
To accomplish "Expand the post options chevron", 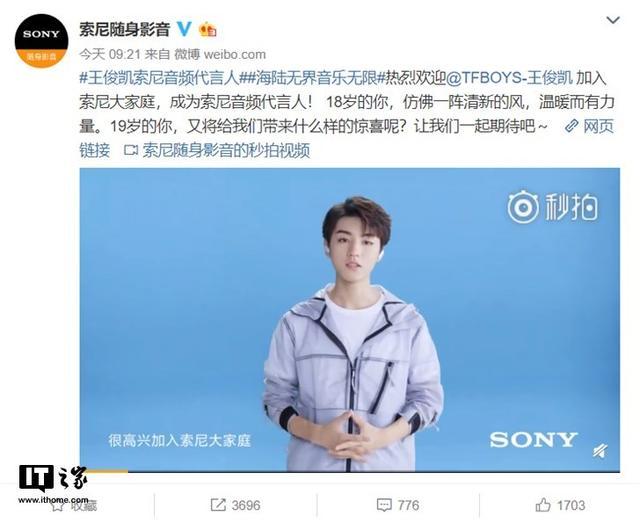I will [x=613, y=20].
